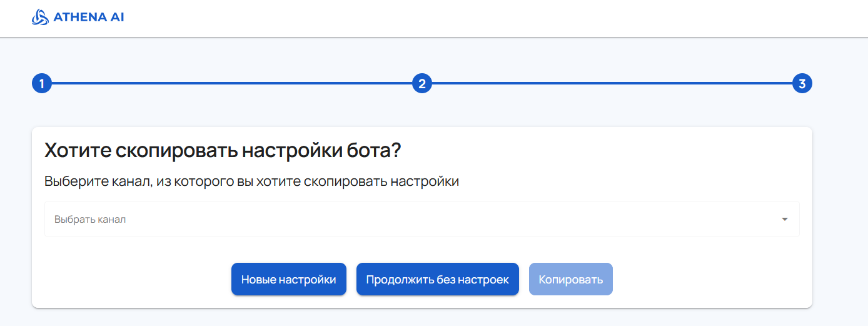Click blank card space left of "Новые настройки"

(131, 279)
